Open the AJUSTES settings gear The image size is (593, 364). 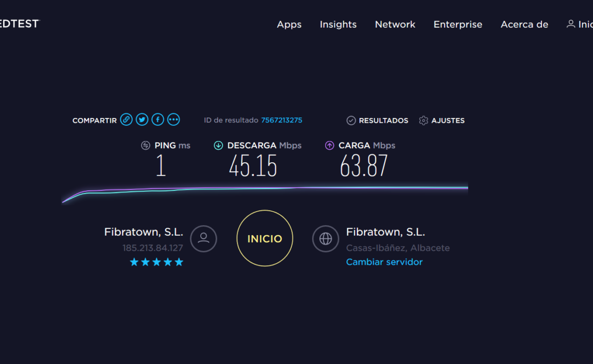[x=442, y=121]
